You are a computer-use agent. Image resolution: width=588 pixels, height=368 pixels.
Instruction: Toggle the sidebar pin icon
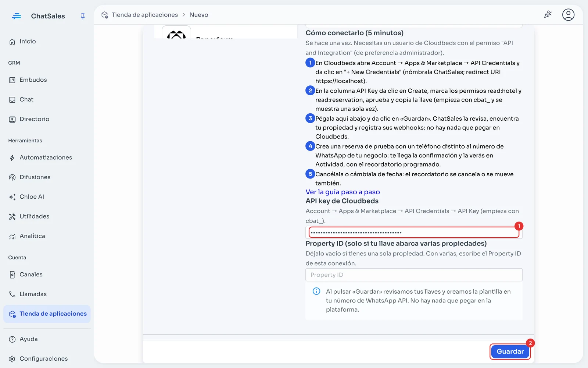(83, 16)
